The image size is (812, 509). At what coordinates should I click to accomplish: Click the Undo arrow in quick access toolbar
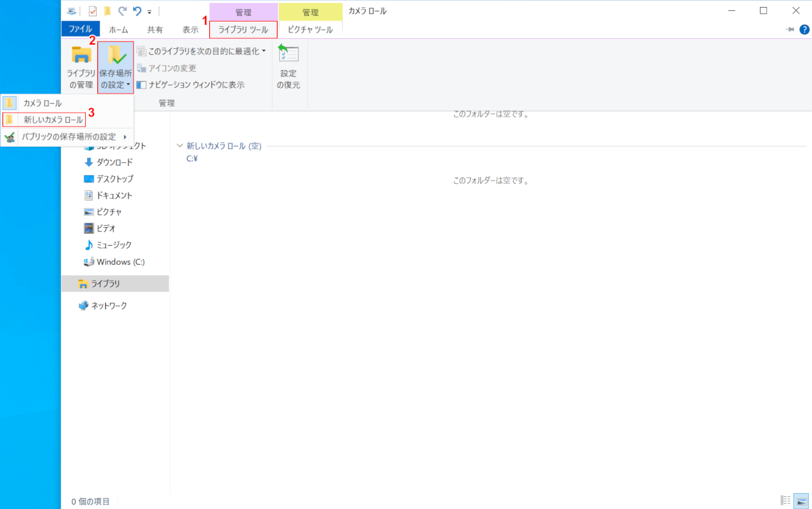click(137, 11)
